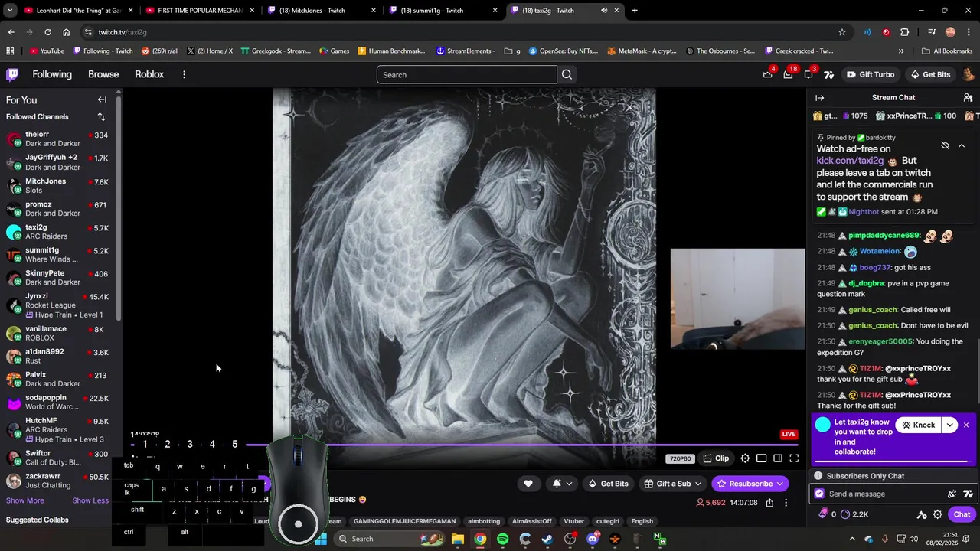Enter fullscreen mode on player
The width and height of the screenshot is (980, 551).
[794, 458]
